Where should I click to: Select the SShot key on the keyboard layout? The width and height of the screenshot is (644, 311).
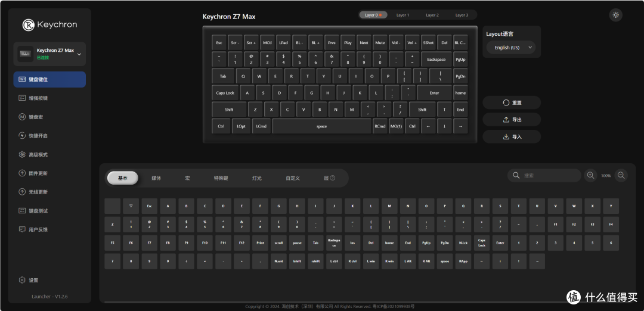(428, 43)
